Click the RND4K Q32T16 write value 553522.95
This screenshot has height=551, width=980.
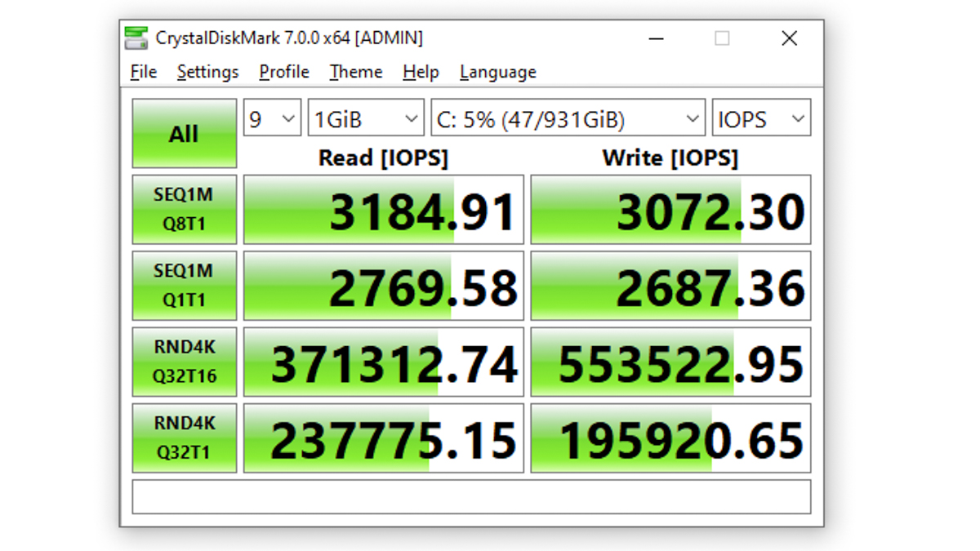(x=670, y=362)
